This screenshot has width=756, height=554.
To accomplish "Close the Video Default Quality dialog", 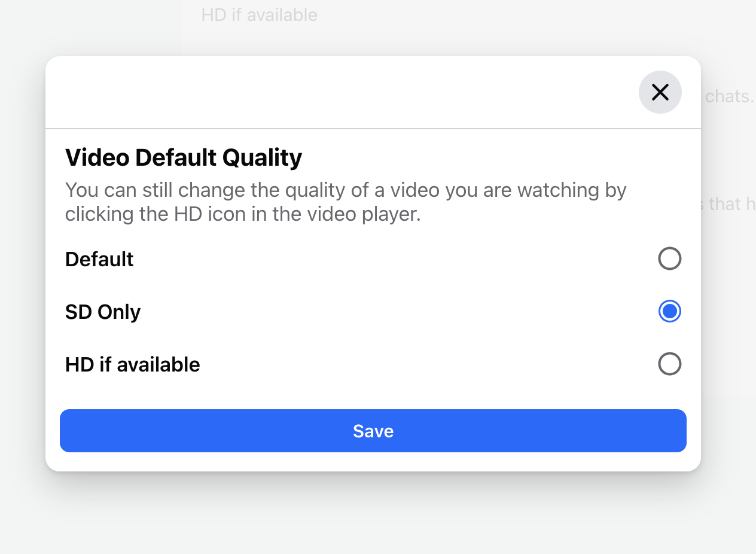I will [x=660, y=92].
